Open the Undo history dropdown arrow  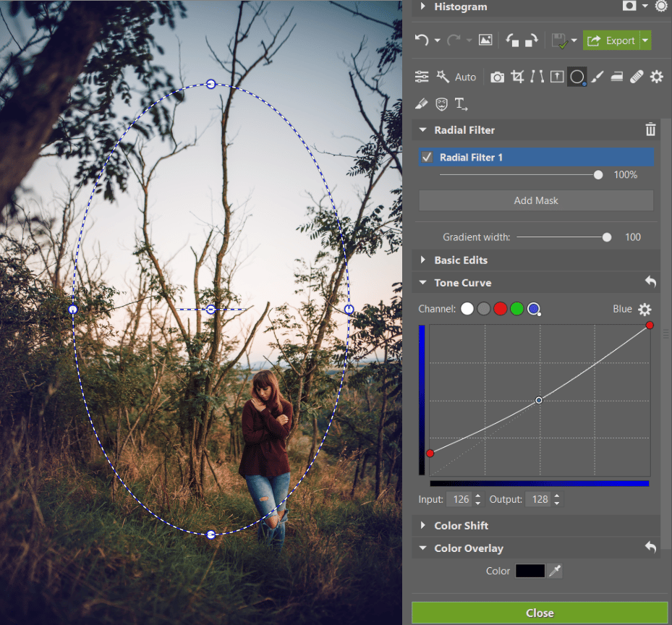click(x=437, y=41)
